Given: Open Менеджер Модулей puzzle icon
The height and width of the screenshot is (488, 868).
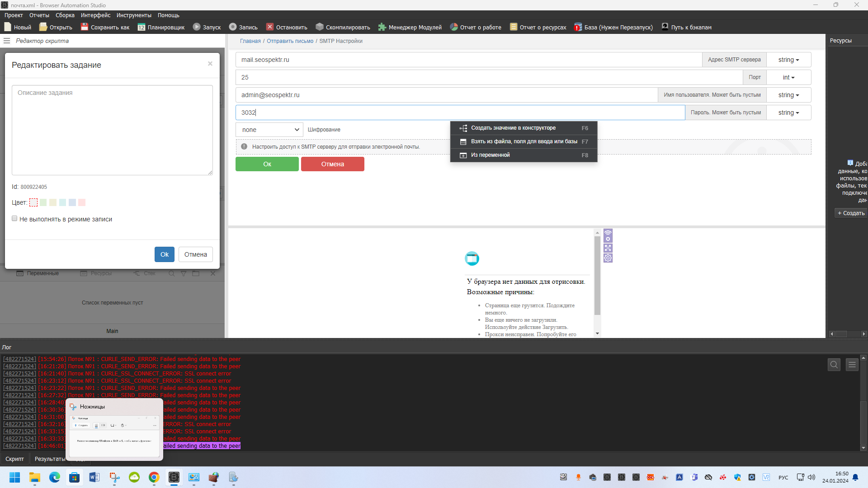Looking at the screenshot, I should pyautogui.click(x=382, y=27).
